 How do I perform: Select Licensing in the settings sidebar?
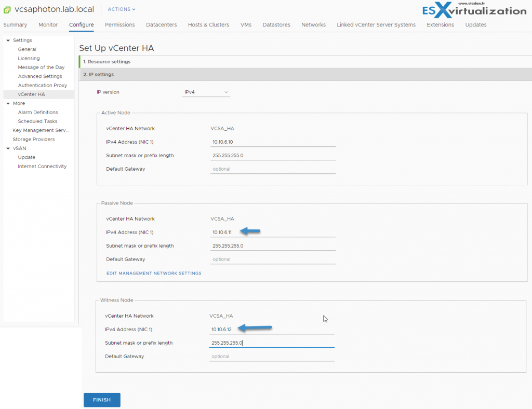pyautogui.click(x=29, y=59)
